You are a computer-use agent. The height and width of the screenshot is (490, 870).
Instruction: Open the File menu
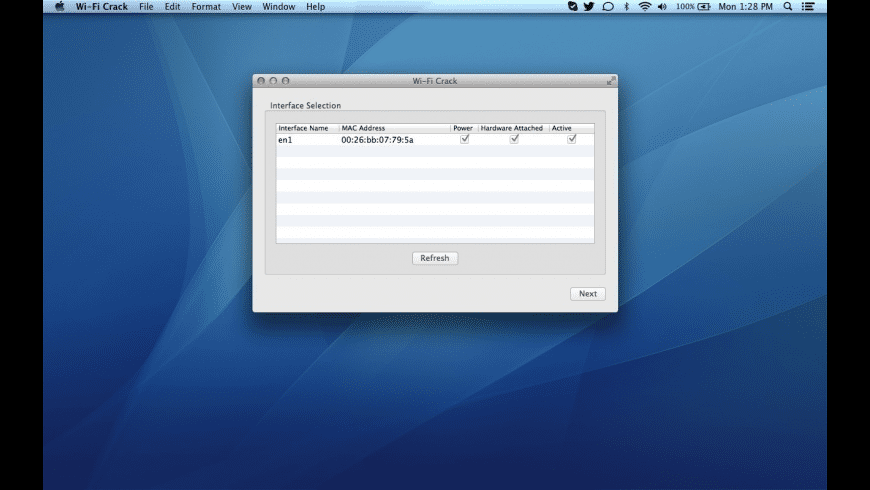tap(146, 6)
